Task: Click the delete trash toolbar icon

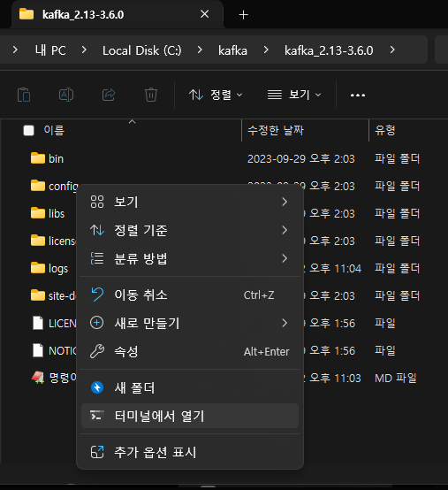Action: pos(151,95)
